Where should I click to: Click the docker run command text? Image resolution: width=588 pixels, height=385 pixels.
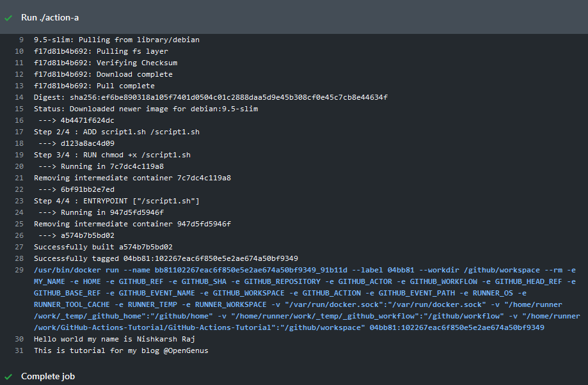306,299
